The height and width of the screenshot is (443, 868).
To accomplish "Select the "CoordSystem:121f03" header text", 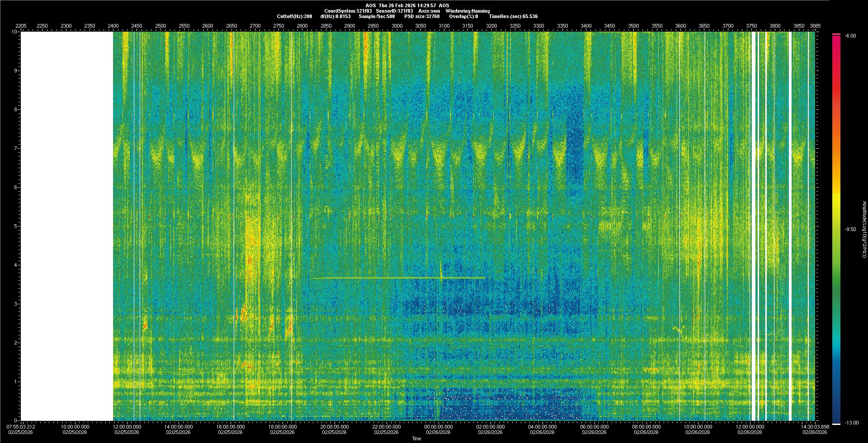I will coord(348,11).
